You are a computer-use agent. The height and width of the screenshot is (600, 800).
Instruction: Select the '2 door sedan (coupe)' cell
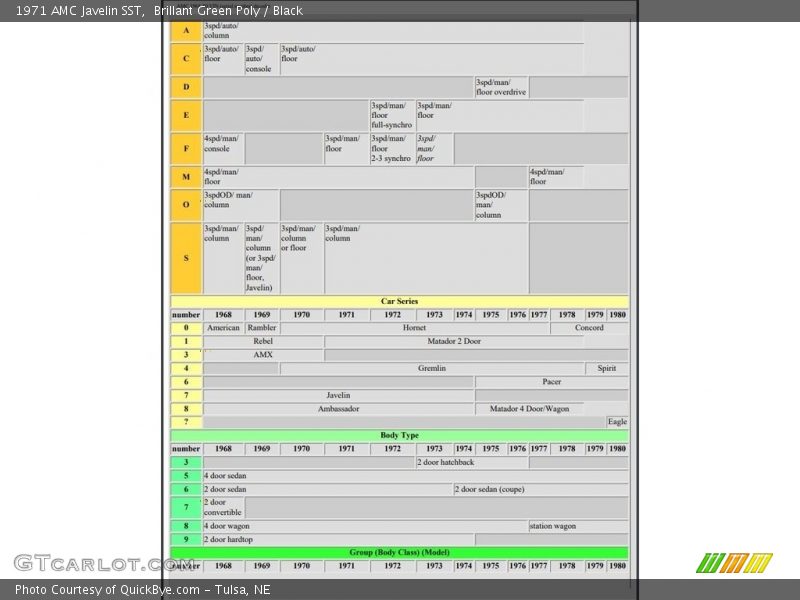click(541, 489)
